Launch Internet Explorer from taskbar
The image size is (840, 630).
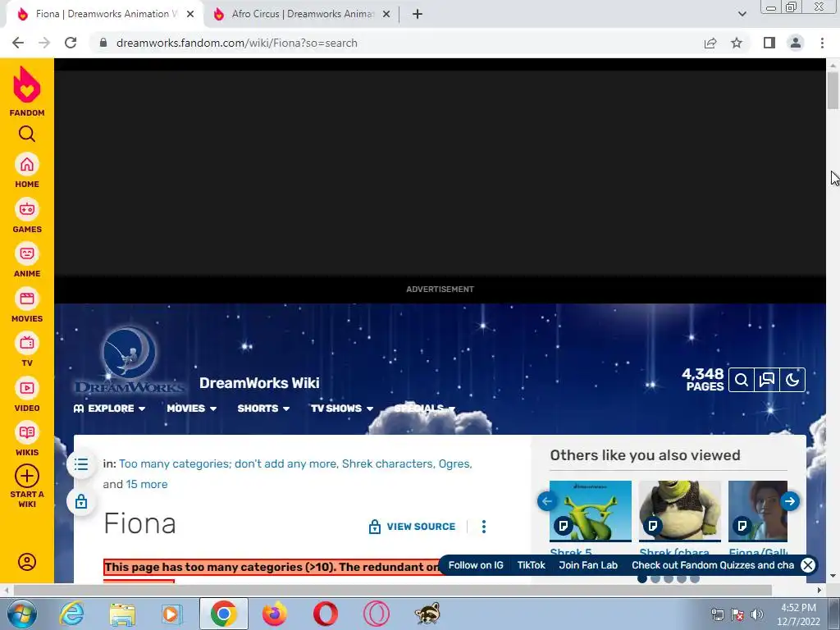71,614
